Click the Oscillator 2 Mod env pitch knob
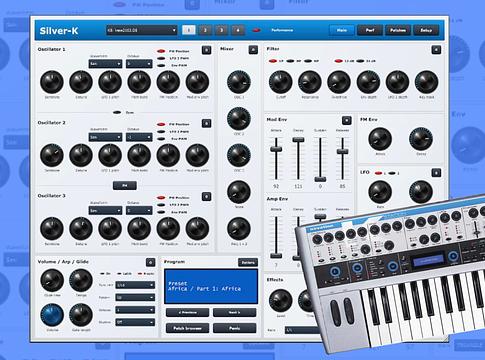The width and height of the screenshot is (485, 360). 197,155
